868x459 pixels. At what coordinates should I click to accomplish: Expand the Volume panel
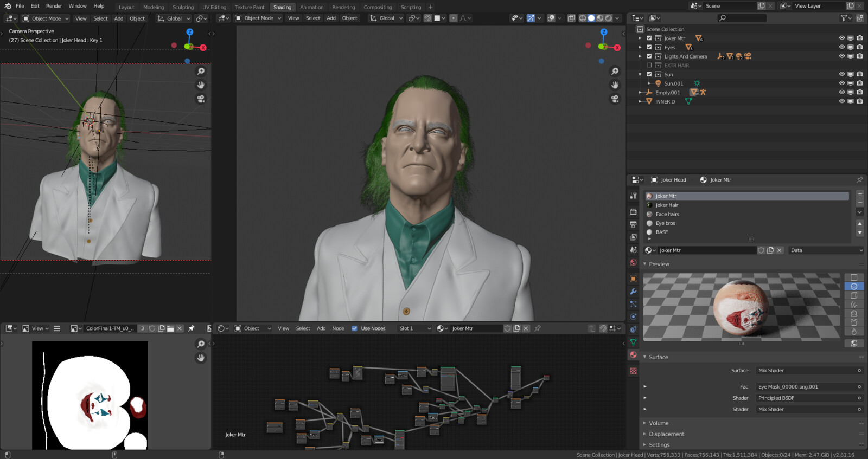pos(644,423)
